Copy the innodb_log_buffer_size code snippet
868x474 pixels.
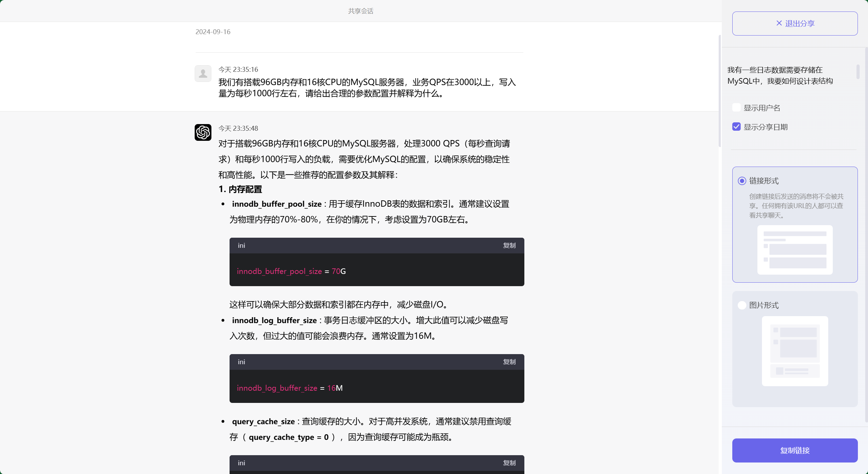coord(509,362)
